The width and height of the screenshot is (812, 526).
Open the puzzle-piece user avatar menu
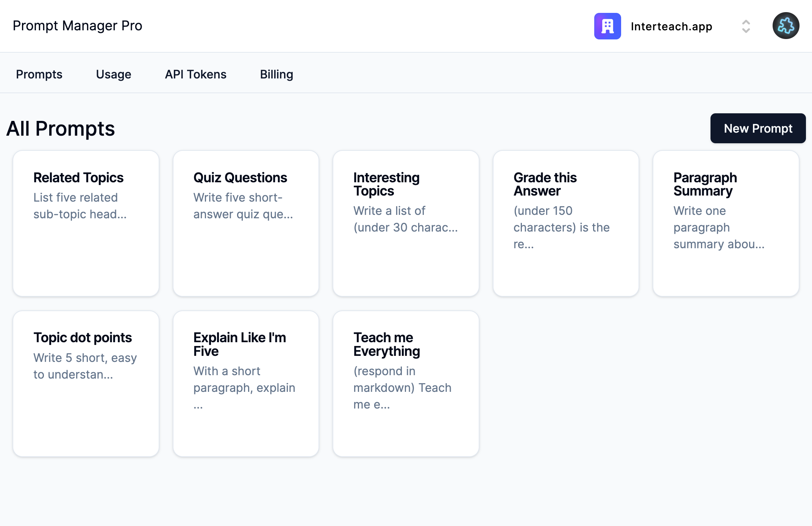click(x=785, y=26)
